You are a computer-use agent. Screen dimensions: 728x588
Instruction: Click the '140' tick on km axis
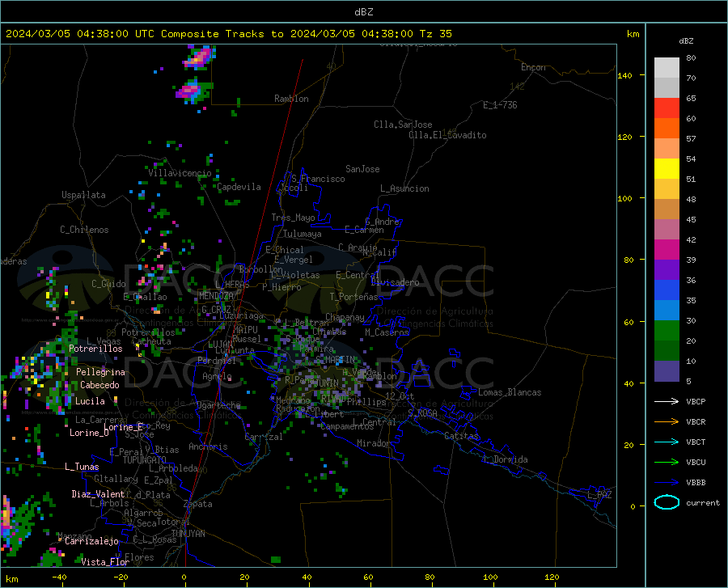coord(624,76)
